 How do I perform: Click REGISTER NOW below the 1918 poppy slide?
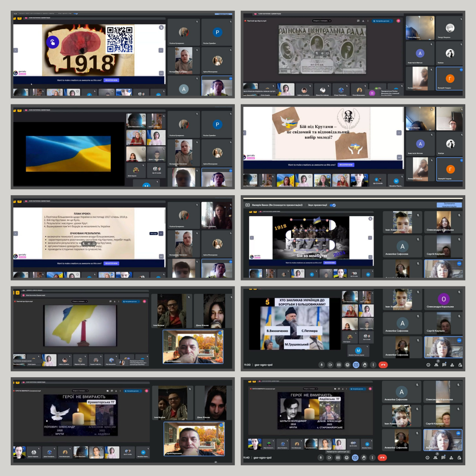pyautogui.click(x=111, y=80)
